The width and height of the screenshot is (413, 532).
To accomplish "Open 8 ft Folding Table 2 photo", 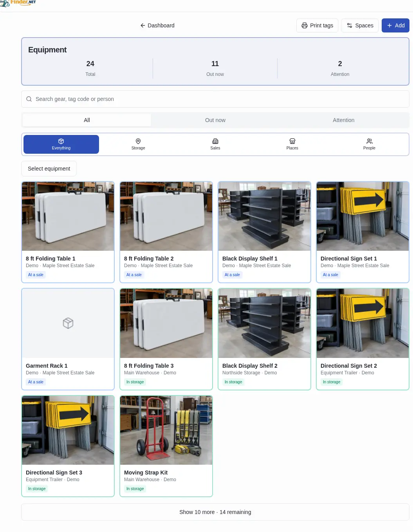I will coord(166,216).
